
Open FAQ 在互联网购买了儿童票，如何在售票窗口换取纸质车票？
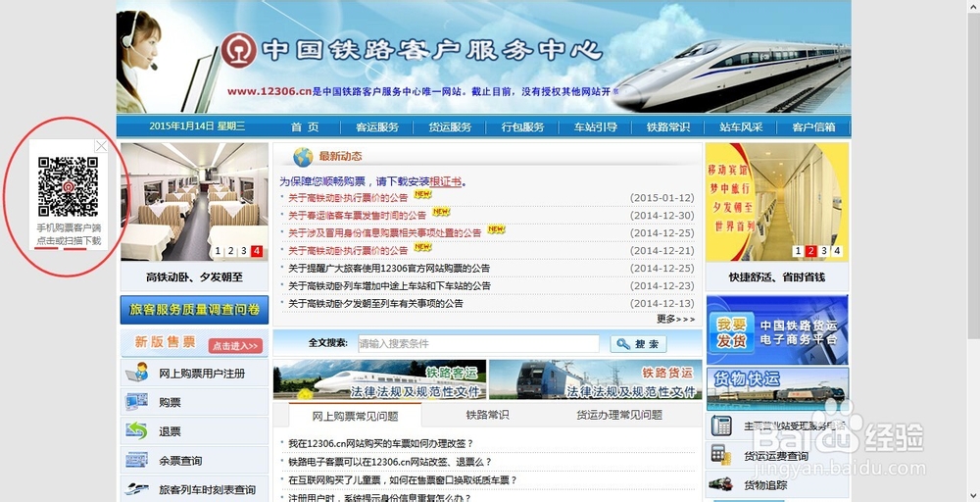point(403,480)
